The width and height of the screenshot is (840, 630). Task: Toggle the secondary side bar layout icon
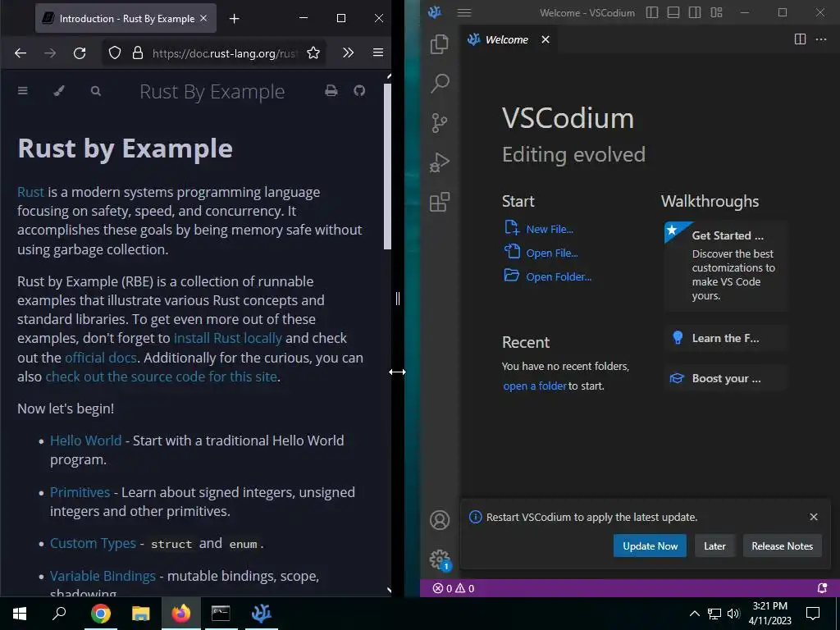click(x=695, y=12)
